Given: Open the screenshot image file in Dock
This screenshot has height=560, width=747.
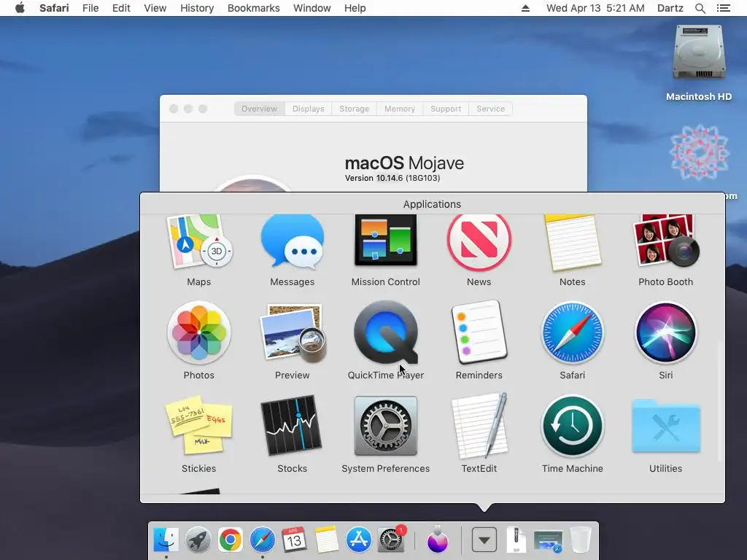Looking at the screenshot, I should [x=548, y=542].
